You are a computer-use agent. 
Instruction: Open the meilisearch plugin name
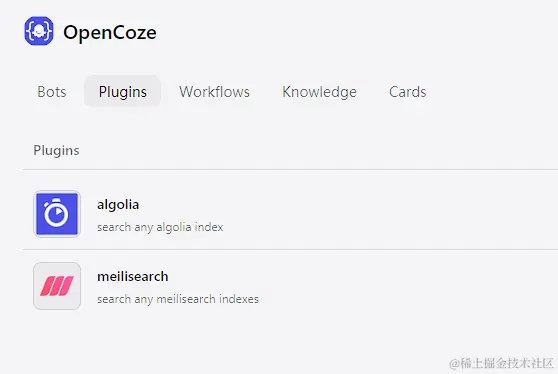point(133,276)
